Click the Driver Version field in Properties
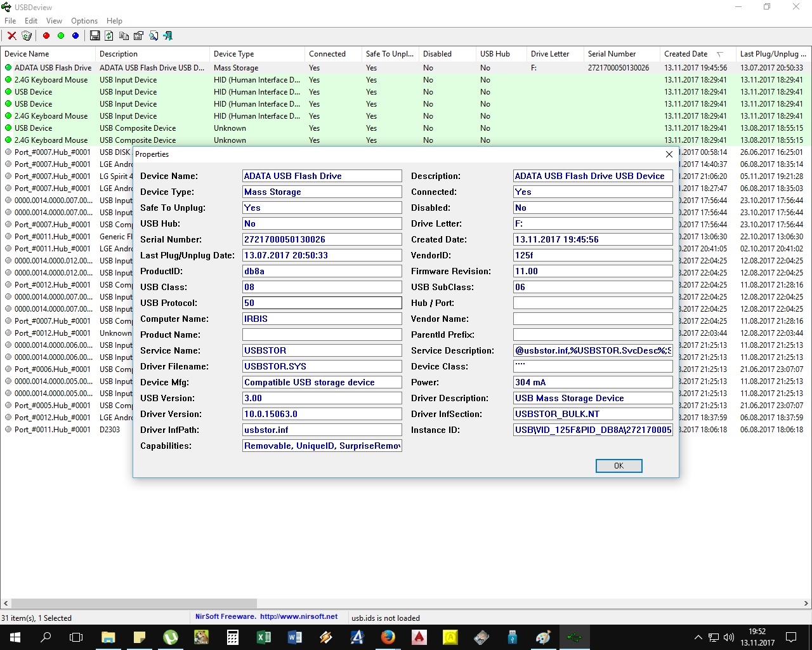 pyautogui.click(x=322, y=414)
